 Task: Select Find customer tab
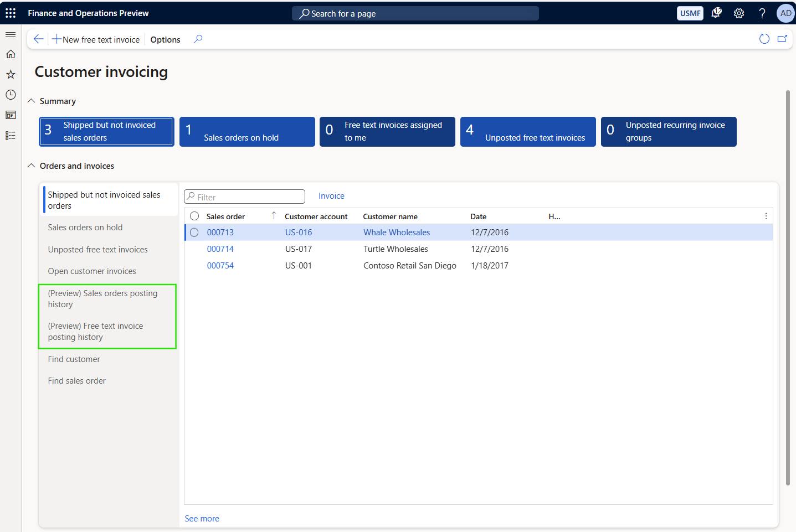(109, 359)
